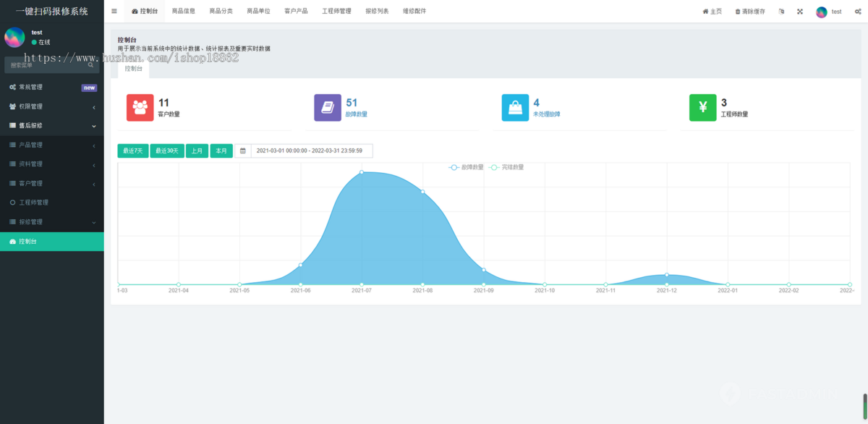Click the blue unhandled faults briefcase icon
Screen dimensions: 868x424
tap(515, 109)
